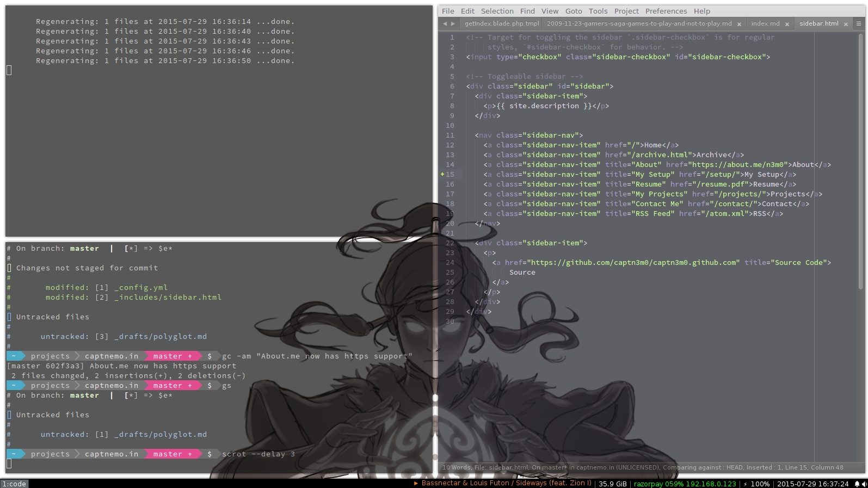Click the /resume.pdf href on line 16
The image size is (868, 488).
tap(722, 184)
